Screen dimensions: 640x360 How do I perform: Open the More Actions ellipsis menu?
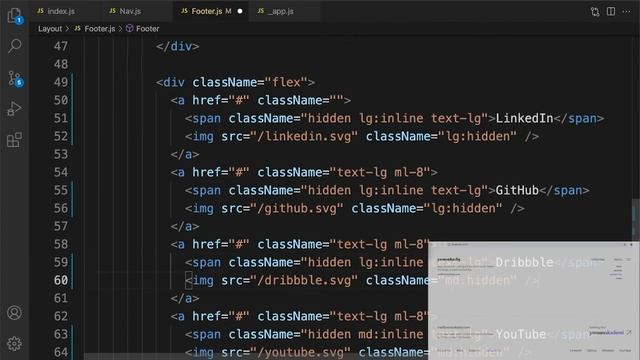pyautogui.click(x=626, y=11)
